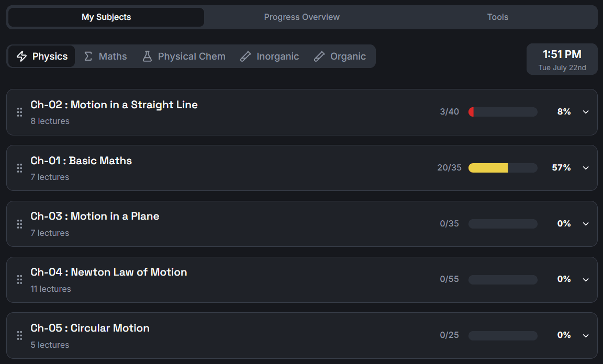Viewport: 603px width, 364px height.
Task: Select the Physics lightning bolt icon
Action: pos(22,56)
